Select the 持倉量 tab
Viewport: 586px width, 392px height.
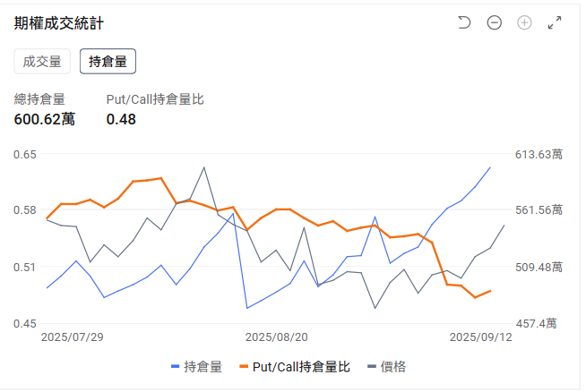[x=108, y=61]
